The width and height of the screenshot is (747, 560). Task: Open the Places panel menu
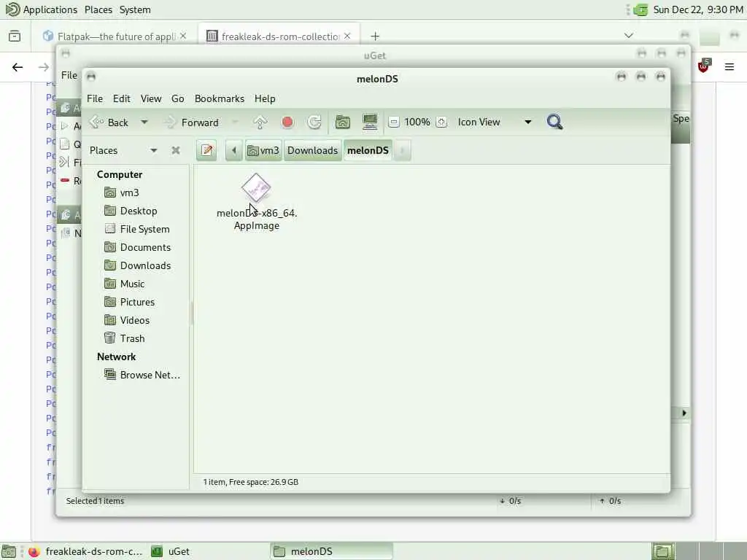coord(98,9)
